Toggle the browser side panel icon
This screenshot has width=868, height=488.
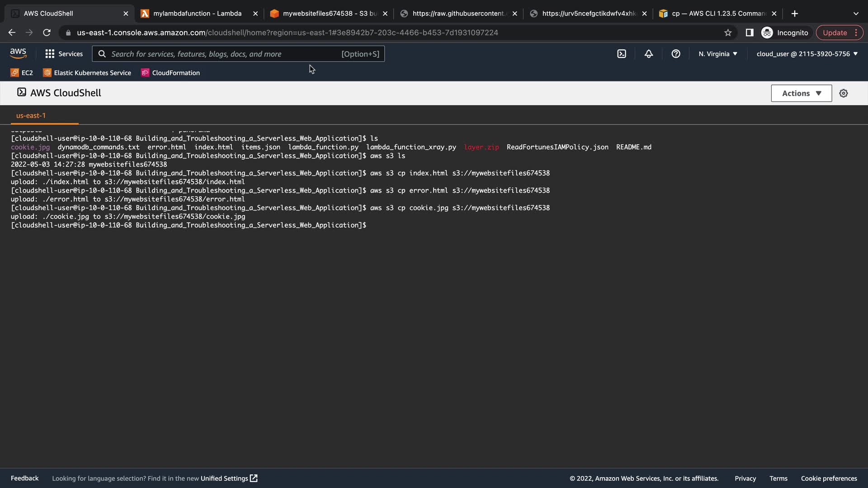point(750,33)
